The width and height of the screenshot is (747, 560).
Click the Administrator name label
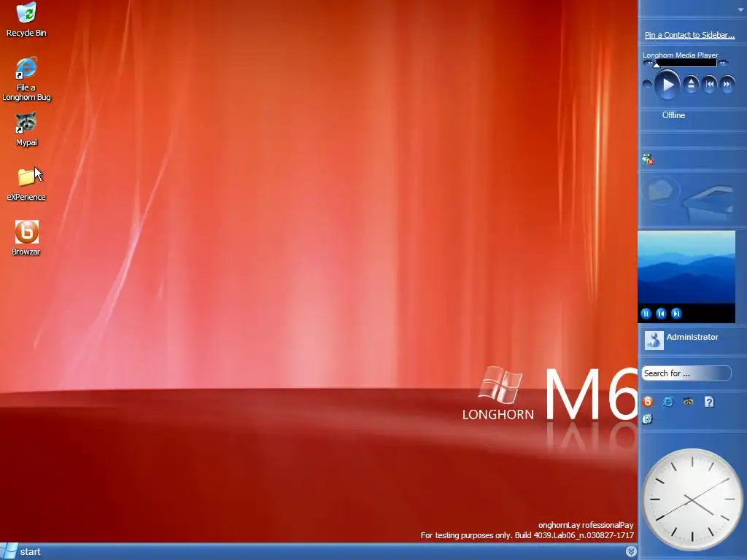pyautogui.click(x=692, y=337)
